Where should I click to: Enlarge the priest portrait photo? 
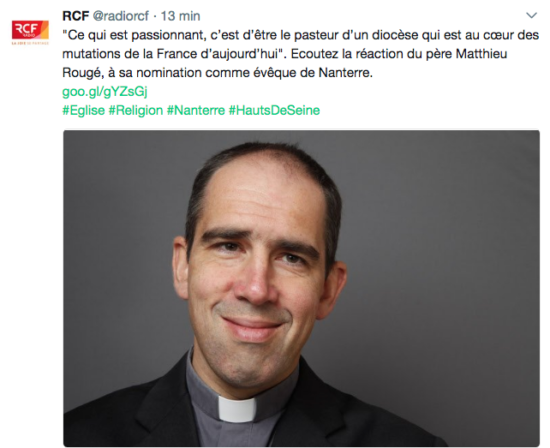click(x=301, y=288)
